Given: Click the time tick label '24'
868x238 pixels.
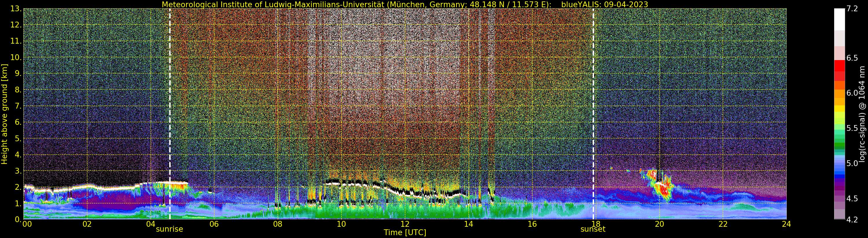Looking at the screenshot, I should [x=786, y=224].
